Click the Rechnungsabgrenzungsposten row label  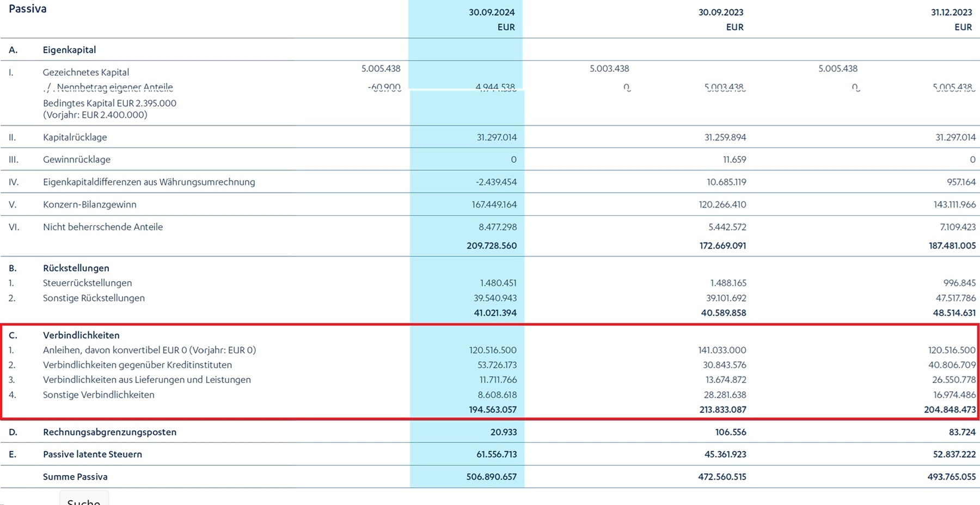coord(109,432)
